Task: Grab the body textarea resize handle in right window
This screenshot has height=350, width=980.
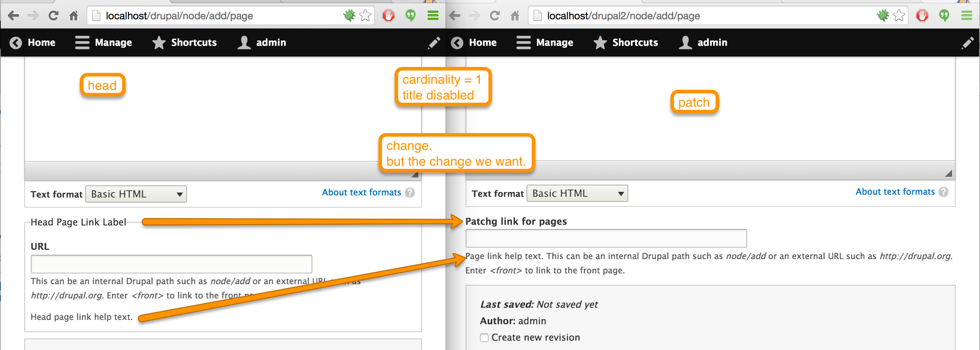Action: tap(948, 173)
